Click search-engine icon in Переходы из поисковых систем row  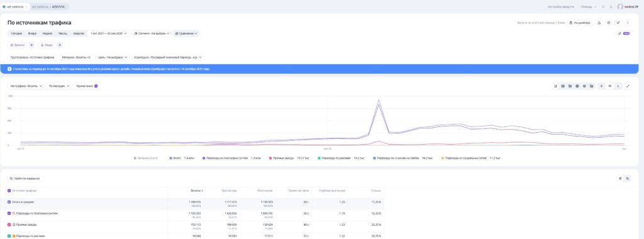coord(14,214)
